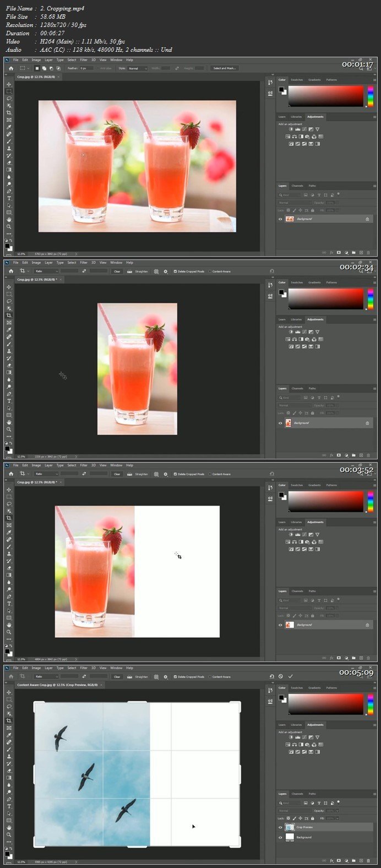Switch to Libraries tab in the 00:05:09 frame
381x868 pixels.
tap(296, 725)
